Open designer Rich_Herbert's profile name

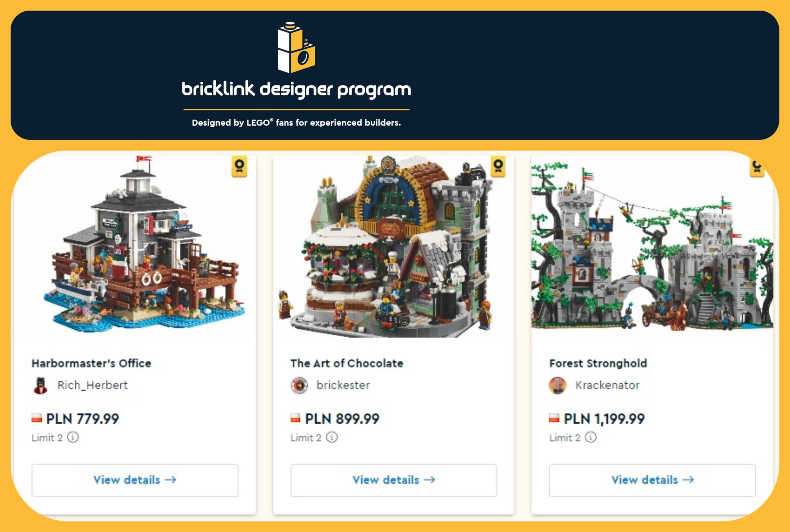(93, 385)
